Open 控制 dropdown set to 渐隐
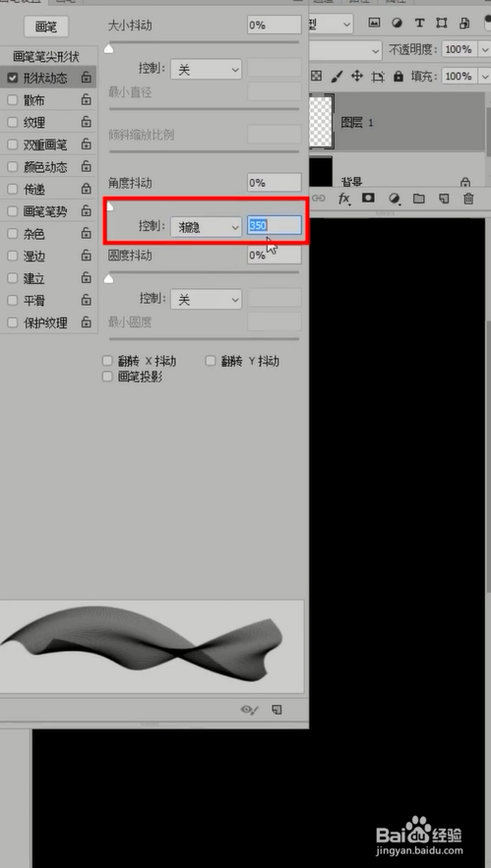 (x=207, y=226)
